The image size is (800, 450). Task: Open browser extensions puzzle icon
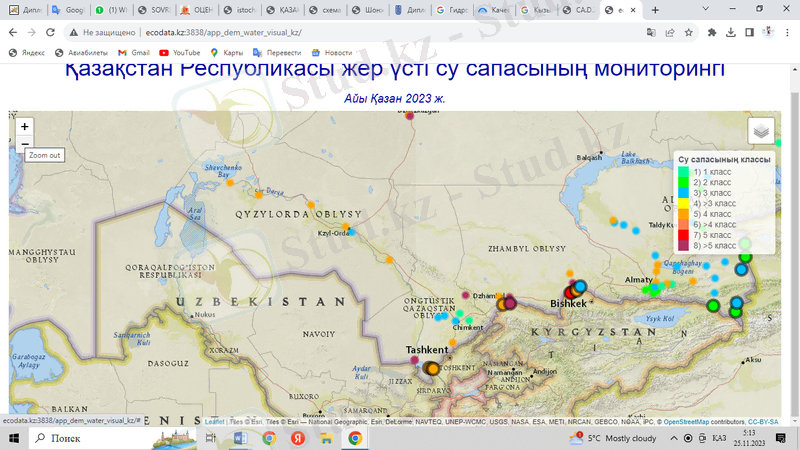pos(712,32)
